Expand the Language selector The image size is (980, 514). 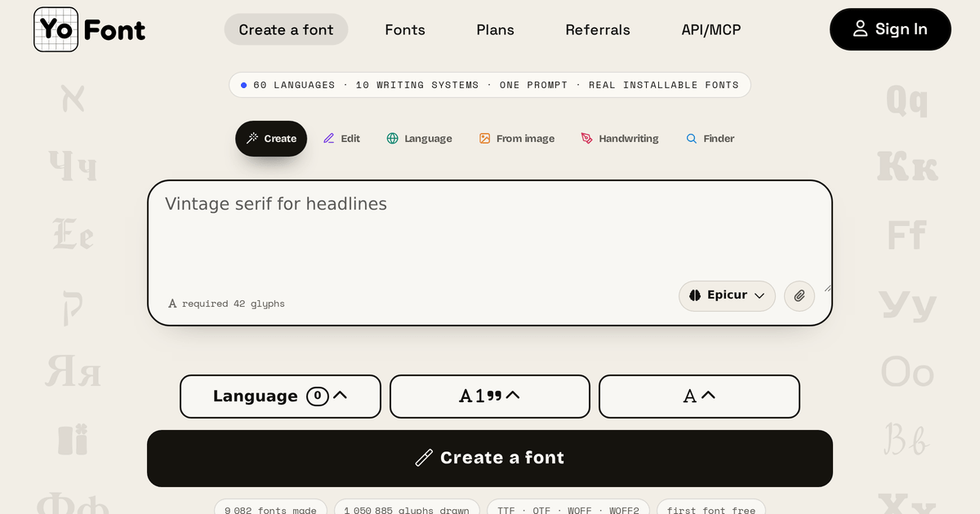280,397
